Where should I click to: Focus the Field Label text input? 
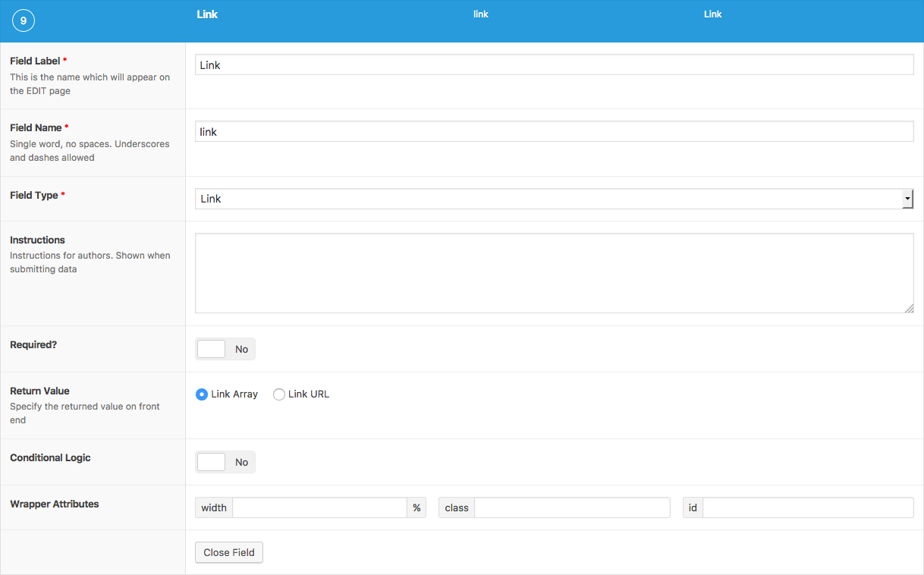(x=554, y=65)
